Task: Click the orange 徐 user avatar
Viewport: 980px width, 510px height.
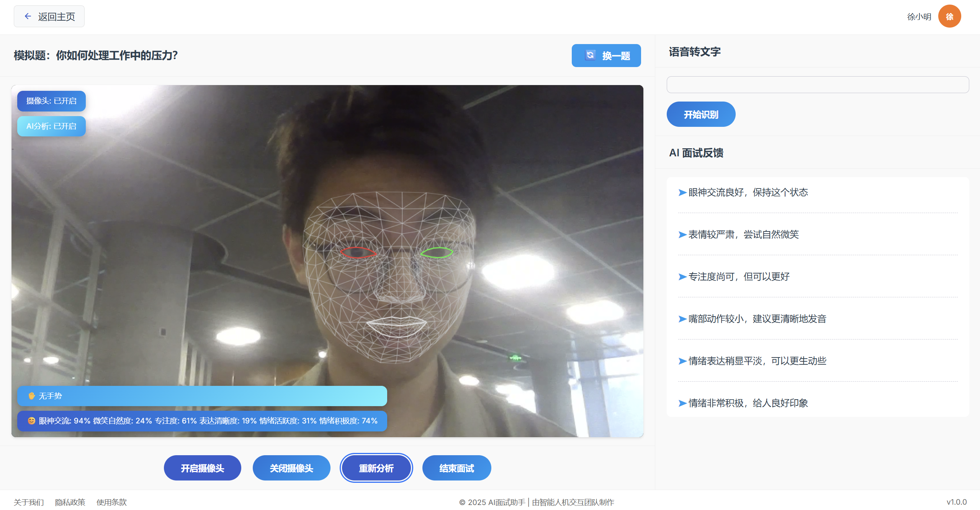Action: pyautogui.click(x=949, y=16)
